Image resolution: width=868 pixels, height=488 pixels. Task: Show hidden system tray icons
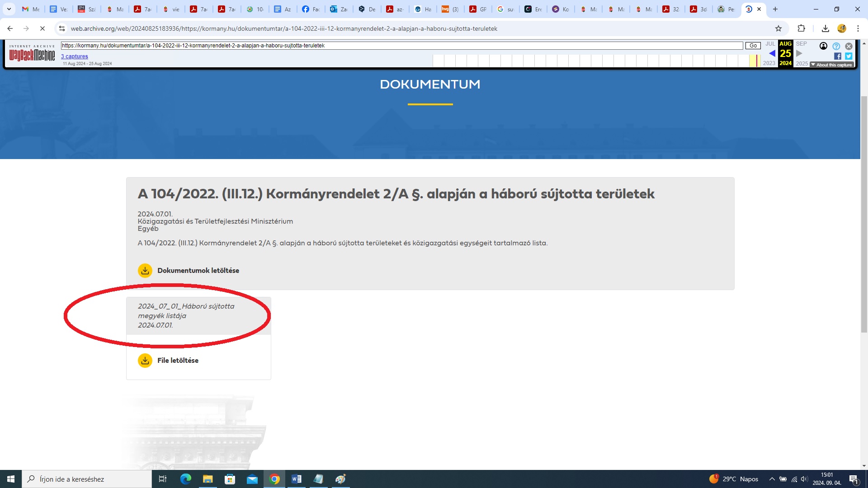(x=772, y=479)
